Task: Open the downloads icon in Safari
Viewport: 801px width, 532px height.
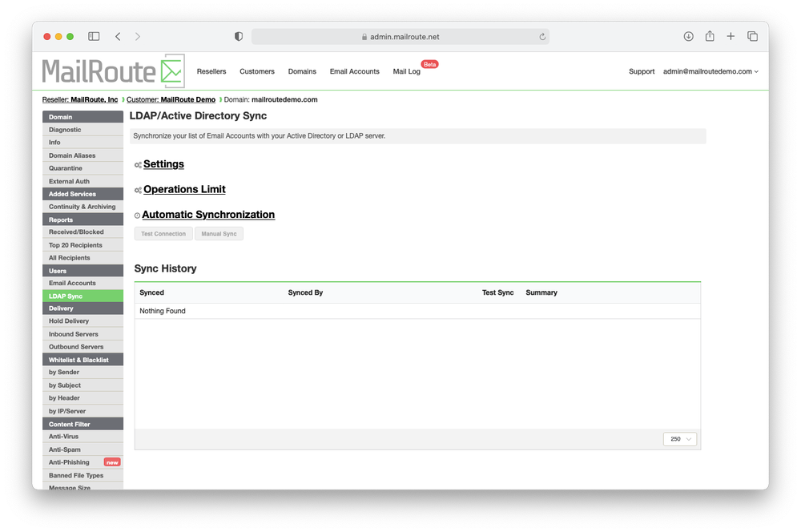Action: point(689,36)
